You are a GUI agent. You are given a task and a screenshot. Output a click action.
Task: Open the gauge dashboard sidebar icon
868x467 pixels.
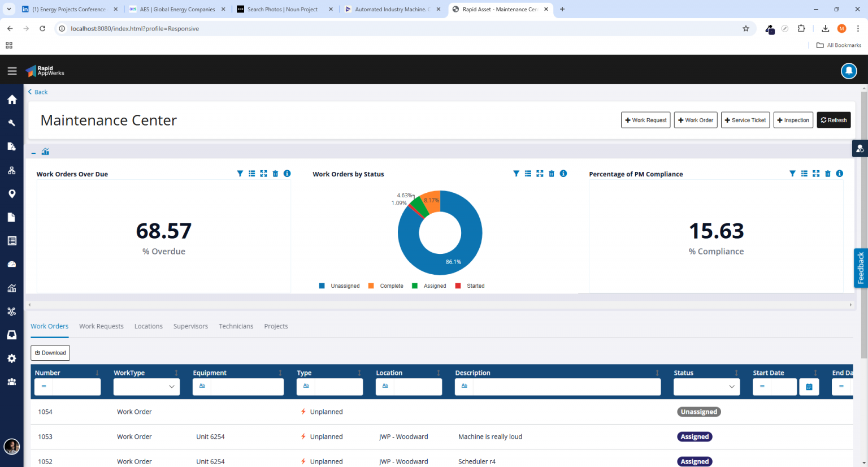tap(12, 265)
